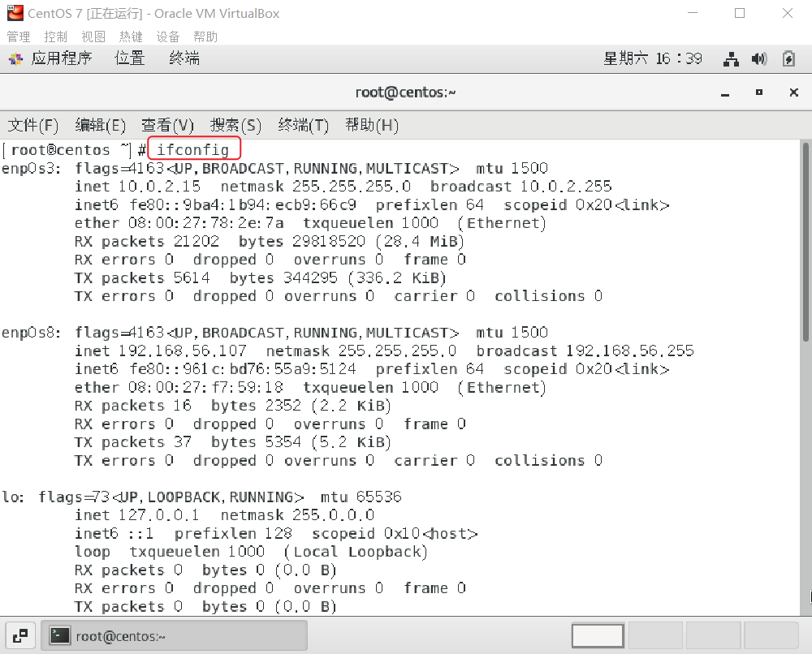This screenshot has width=812, height=654.
Task: Open the network icon in the top panel
Action: pos(732,58)
